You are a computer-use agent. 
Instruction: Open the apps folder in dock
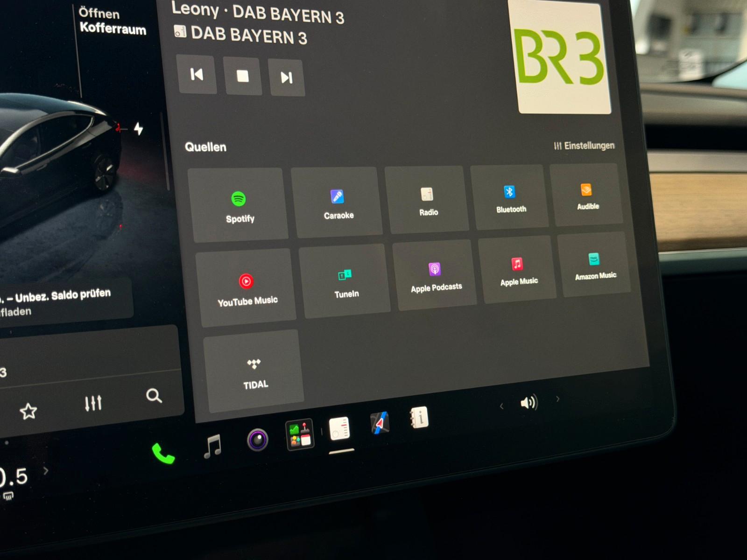(299, 434)
